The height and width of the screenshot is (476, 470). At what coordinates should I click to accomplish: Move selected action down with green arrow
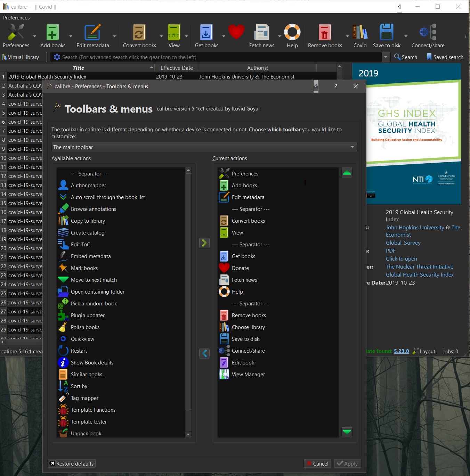click(347, 432)
